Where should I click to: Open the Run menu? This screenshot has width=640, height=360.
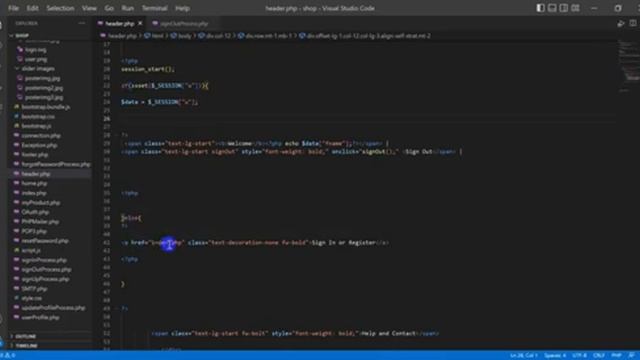(x=128, y=8)
